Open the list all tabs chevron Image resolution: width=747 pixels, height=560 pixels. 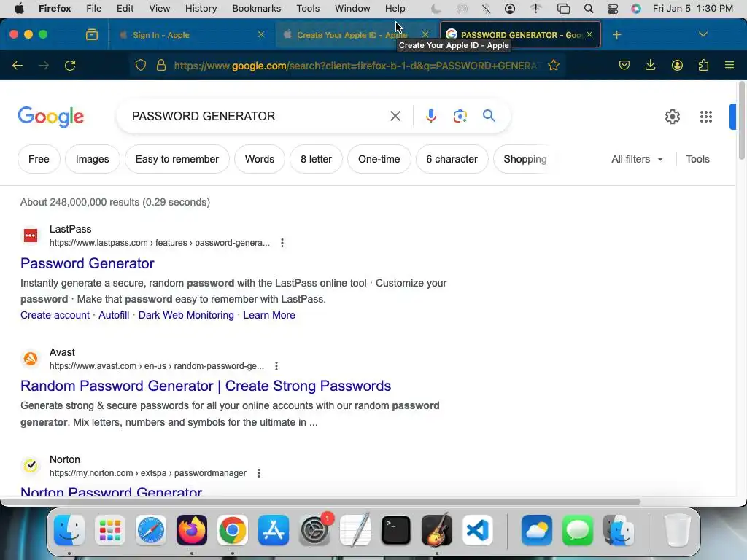pos(703,34)
